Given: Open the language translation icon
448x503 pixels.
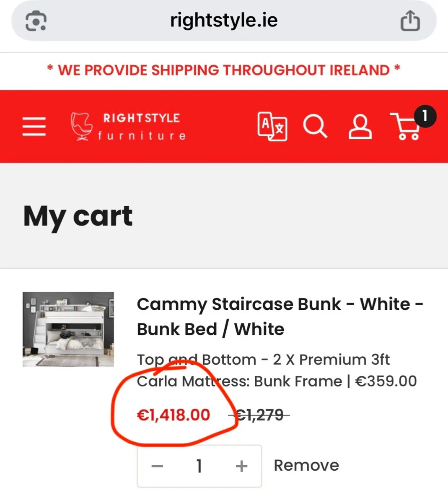Looking at the screenshot, I should pos(272,126).
